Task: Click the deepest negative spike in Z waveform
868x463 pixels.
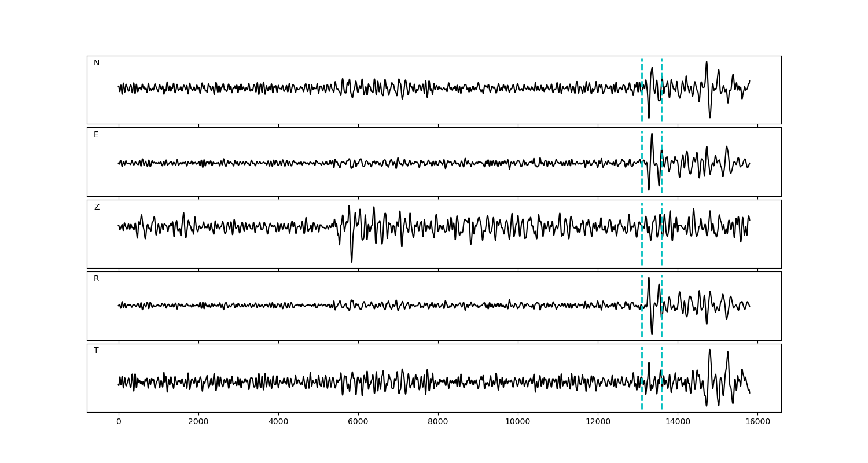Action: 351,261
